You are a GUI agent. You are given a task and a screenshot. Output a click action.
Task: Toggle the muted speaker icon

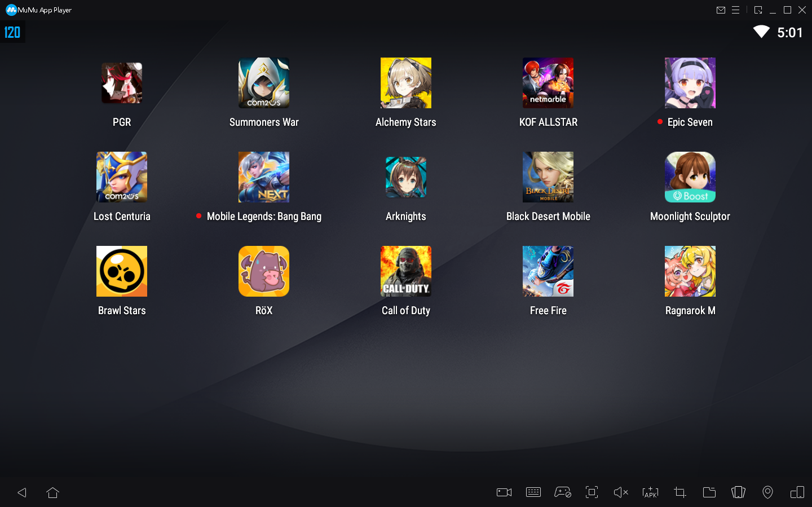click(621, 492)
